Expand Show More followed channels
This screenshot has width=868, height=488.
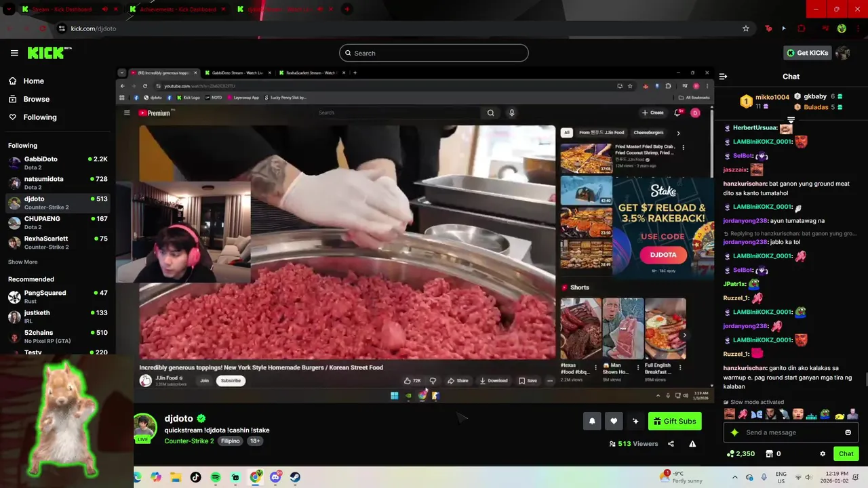[x=23, y=262]
